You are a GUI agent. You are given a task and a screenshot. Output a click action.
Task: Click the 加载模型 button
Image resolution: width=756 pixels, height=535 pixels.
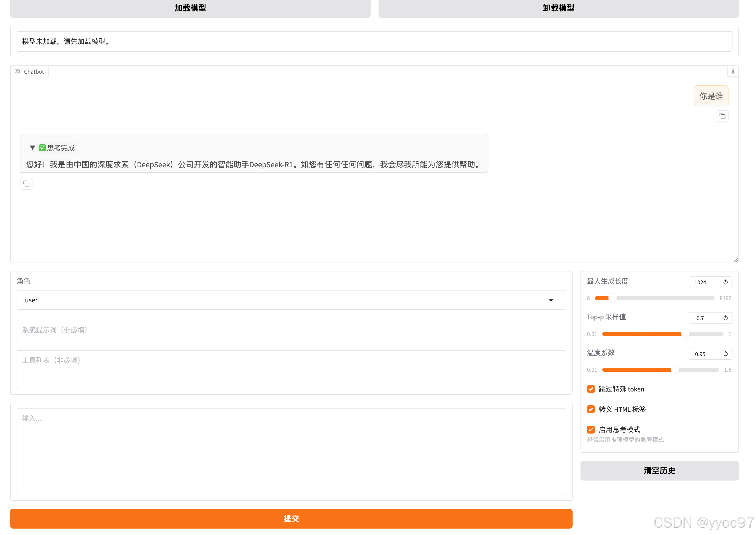(190, 8)
